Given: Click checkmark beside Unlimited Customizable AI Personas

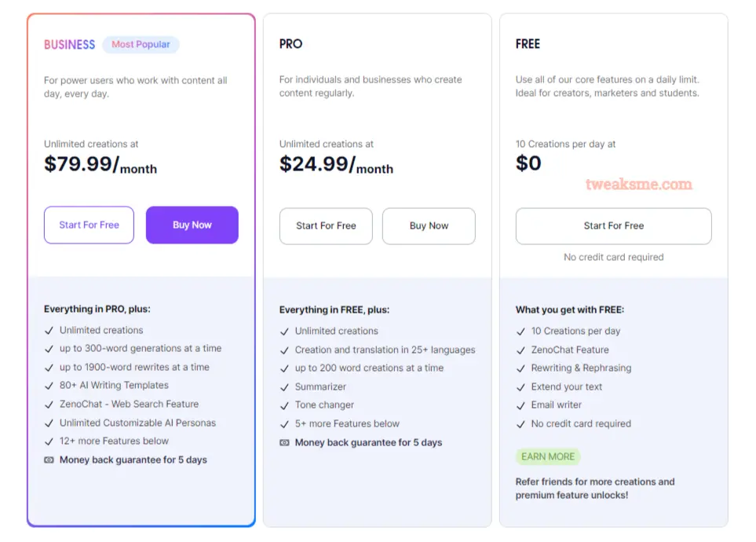Looking at the screenshot, I should click(49, 423).
